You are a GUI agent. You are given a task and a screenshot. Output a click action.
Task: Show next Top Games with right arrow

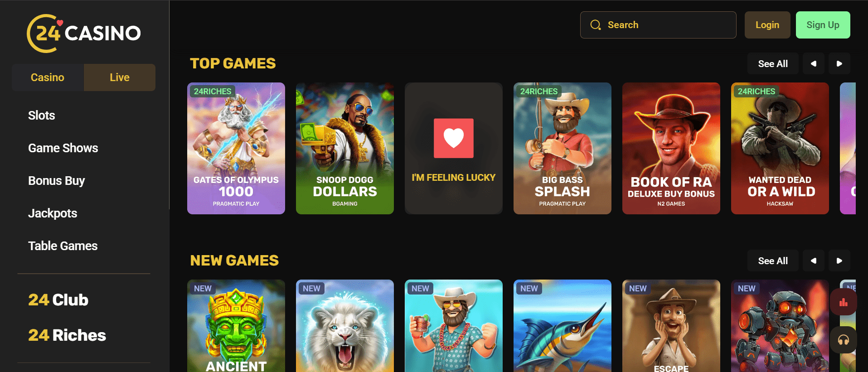pos(839,64)
